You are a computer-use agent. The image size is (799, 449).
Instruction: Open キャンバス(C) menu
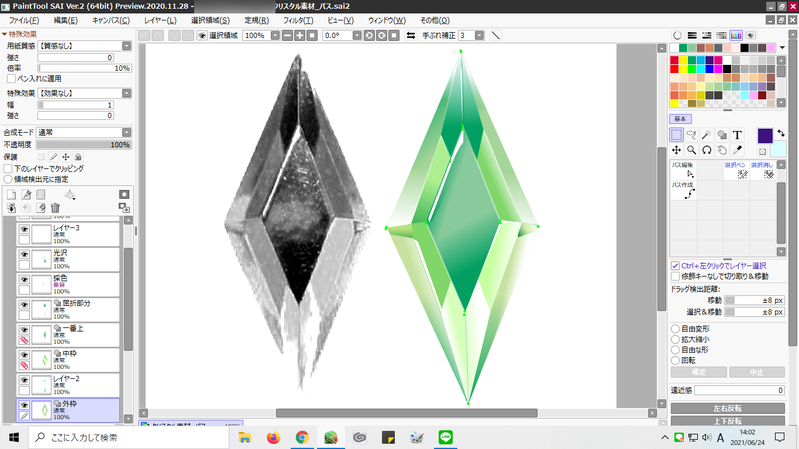pyautogui.click(x=111, y=20)
